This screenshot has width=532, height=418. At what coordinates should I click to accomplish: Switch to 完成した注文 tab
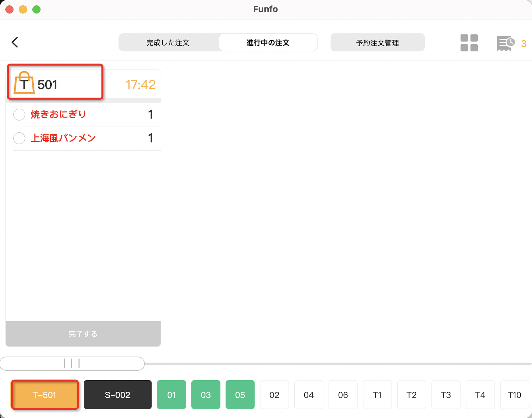(x=168, y=43)
